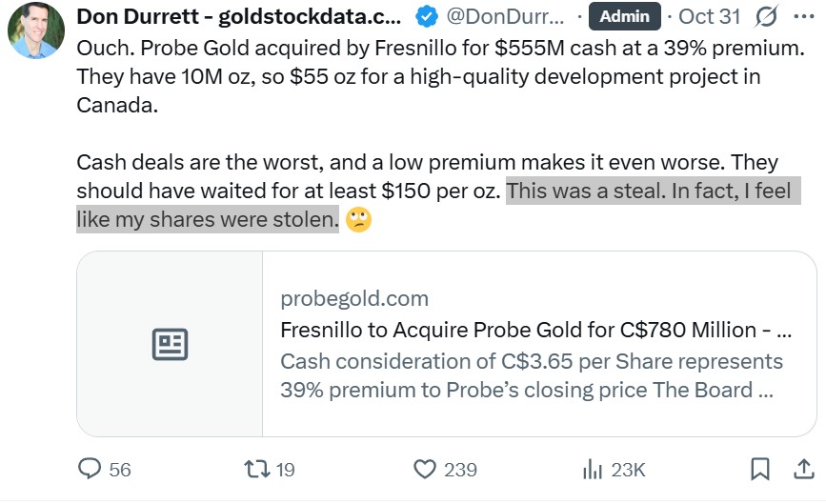Click the eye-roll emoji in tweet

(x=359, y=221)
